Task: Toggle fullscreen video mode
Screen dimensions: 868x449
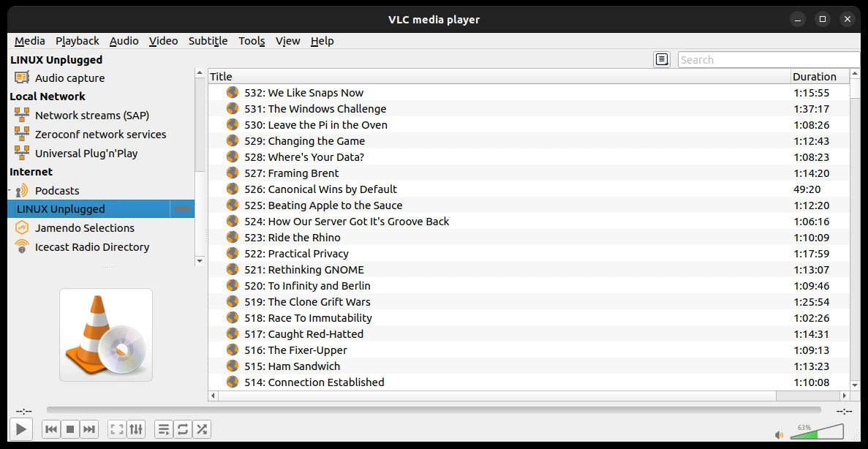Action: click(117, 429)
